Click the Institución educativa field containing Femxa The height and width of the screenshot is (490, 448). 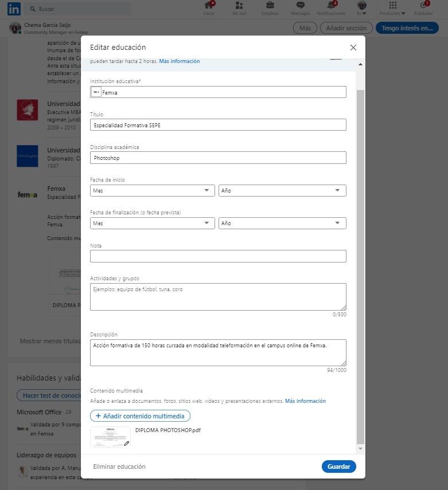tap(218, 92)
